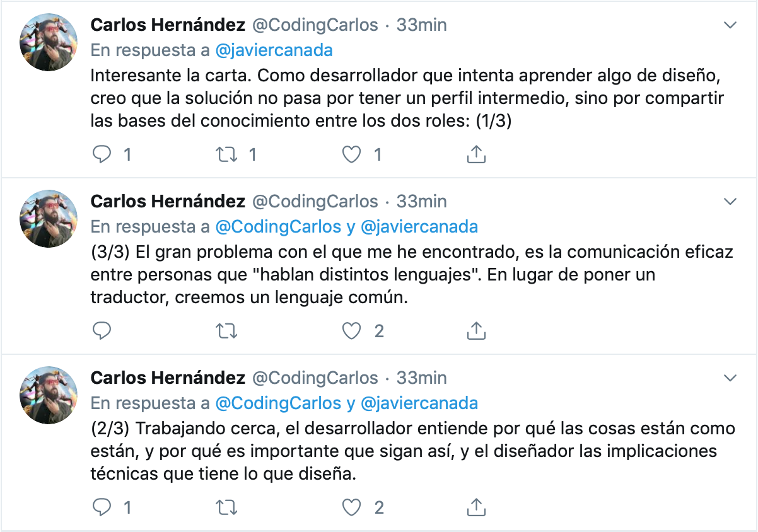Share the (3/3) tweet
The height and width of the screenshot is (532, 758).
coord(476,330)
